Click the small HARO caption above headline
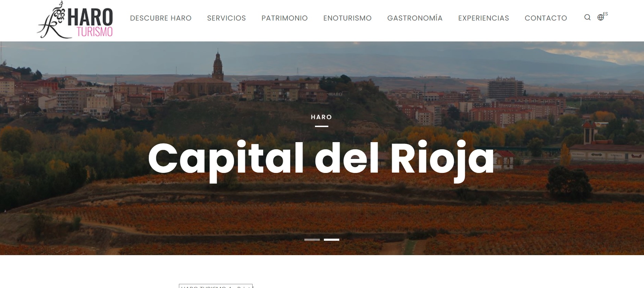 (x=321, y=117)
